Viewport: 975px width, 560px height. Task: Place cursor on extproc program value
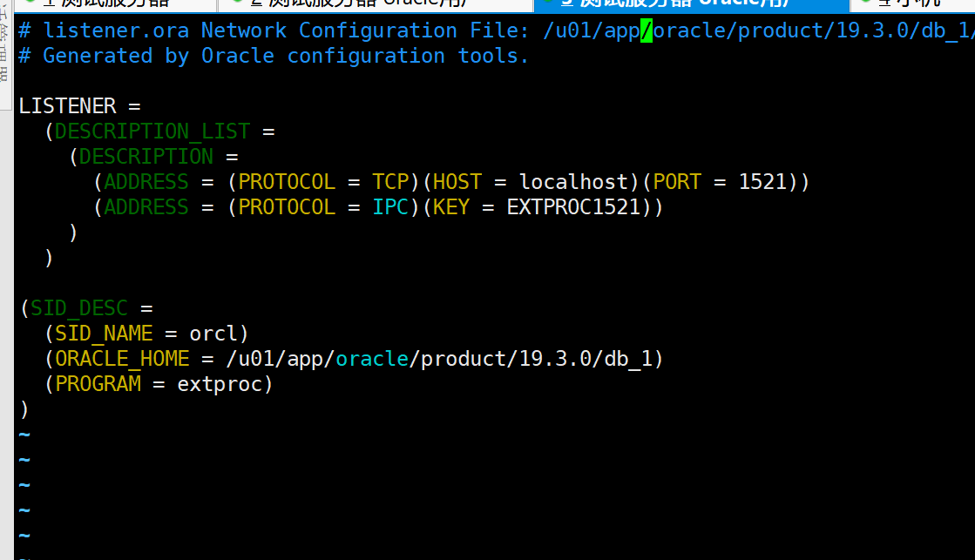click(220, 384)
